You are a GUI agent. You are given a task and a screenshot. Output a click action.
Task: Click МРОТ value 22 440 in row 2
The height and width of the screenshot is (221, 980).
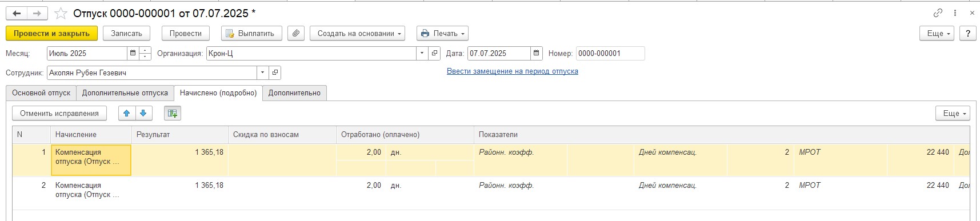point(938,186)
